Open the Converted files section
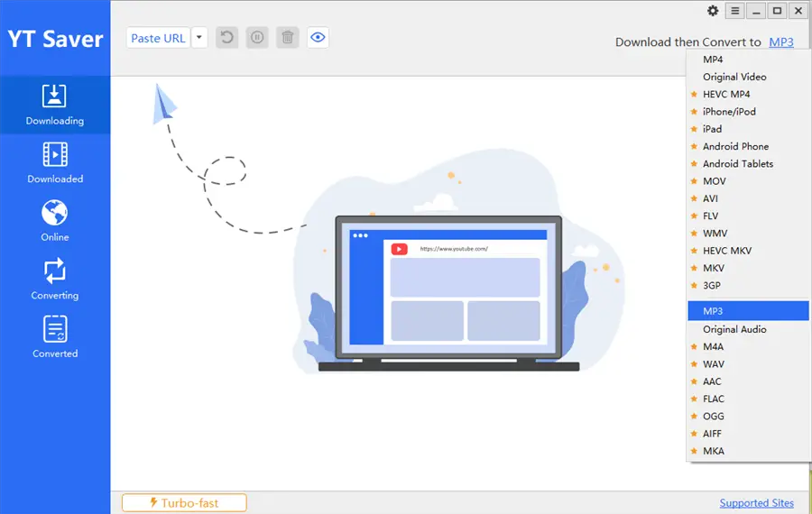The height and width of the screenshot is (514, 812). [x=55, y=338]
